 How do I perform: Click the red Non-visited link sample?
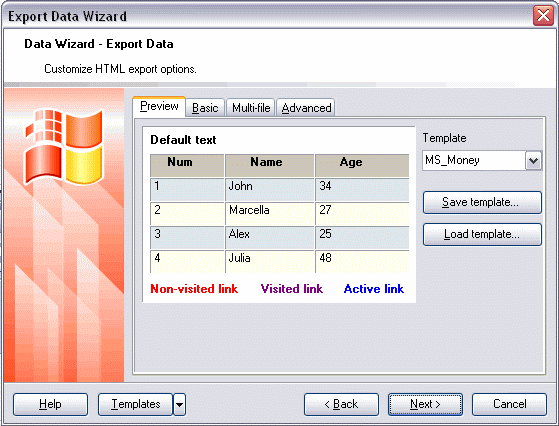[x=194, y=289]
